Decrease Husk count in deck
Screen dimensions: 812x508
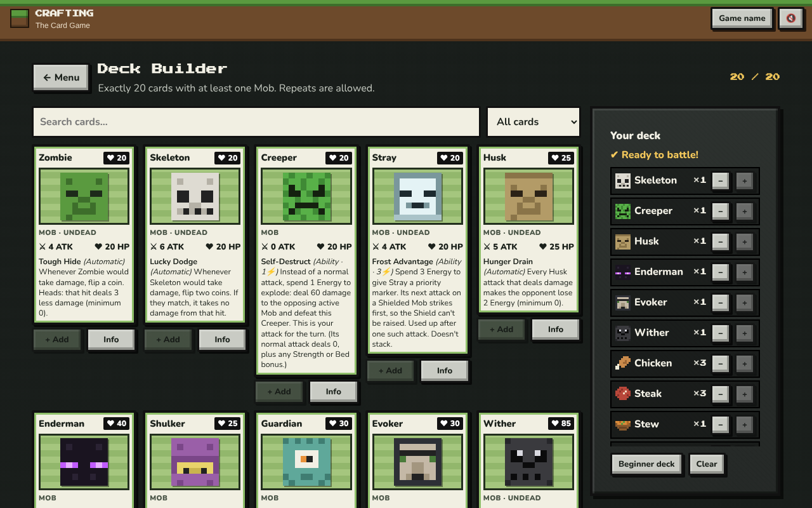click(721, 242)
